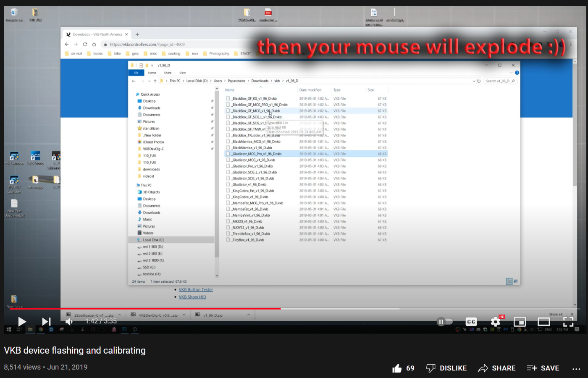588x378 pixels.
Task: Open Videos folder under This PC
Action: tap(148, 233)
